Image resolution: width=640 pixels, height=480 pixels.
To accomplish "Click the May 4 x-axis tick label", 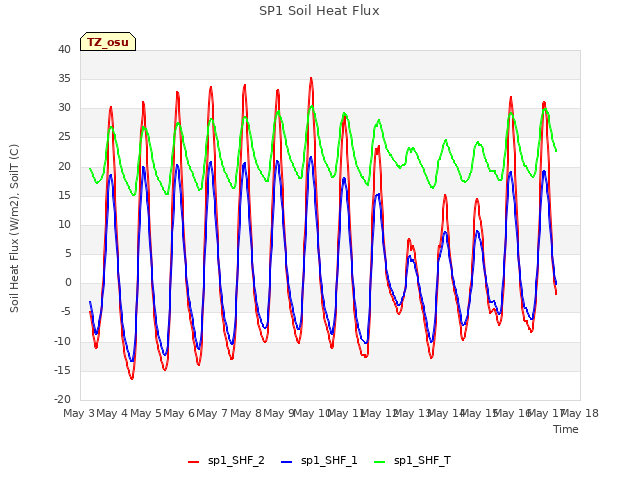I will point(112,413).
